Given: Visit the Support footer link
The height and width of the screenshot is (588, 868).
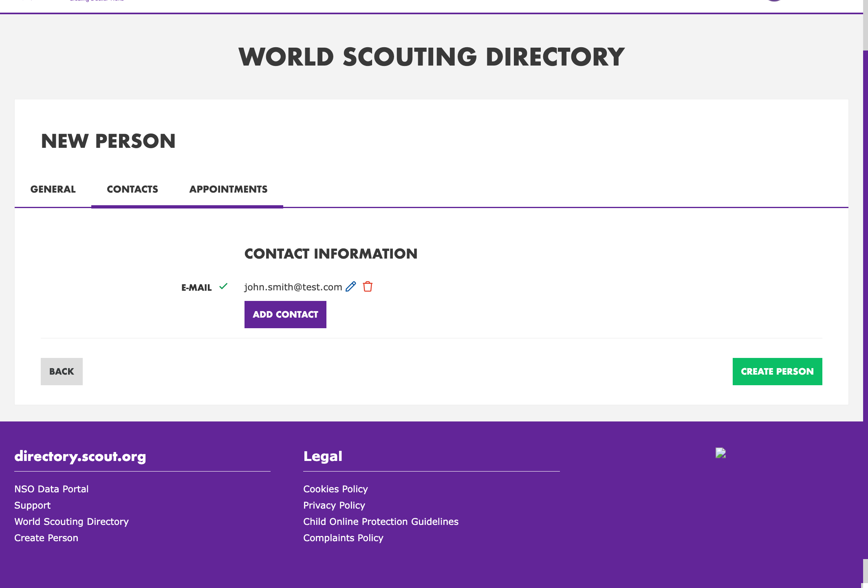Looking at the screenshot, I should 33,505.
